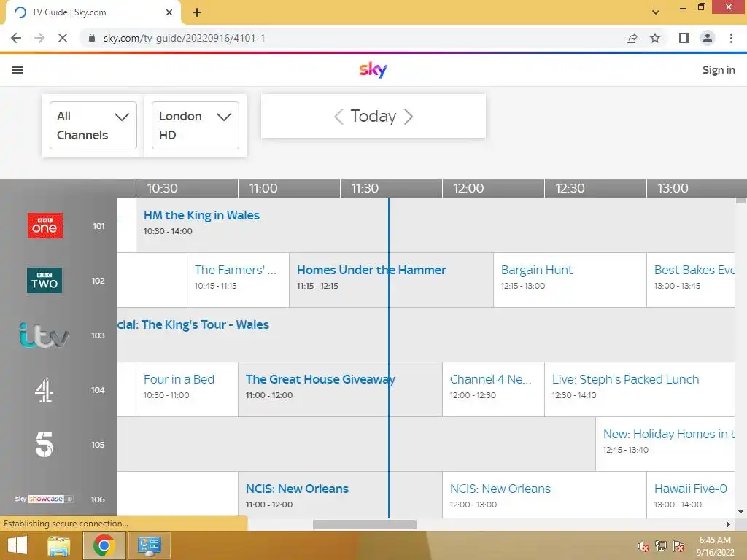Open NCIS: New Orleans 11:00 listing

coord(340,495)
